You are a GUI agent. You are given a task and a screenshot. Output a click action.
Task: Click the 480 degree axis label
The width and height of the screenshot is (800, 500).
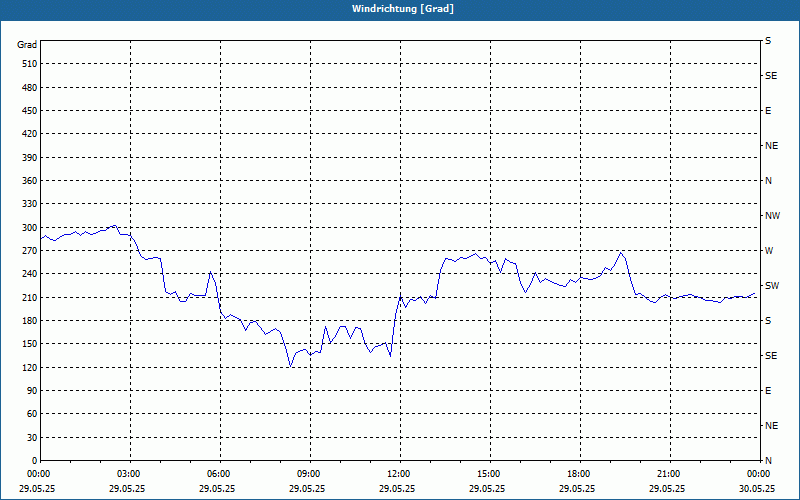click(29, 87)
